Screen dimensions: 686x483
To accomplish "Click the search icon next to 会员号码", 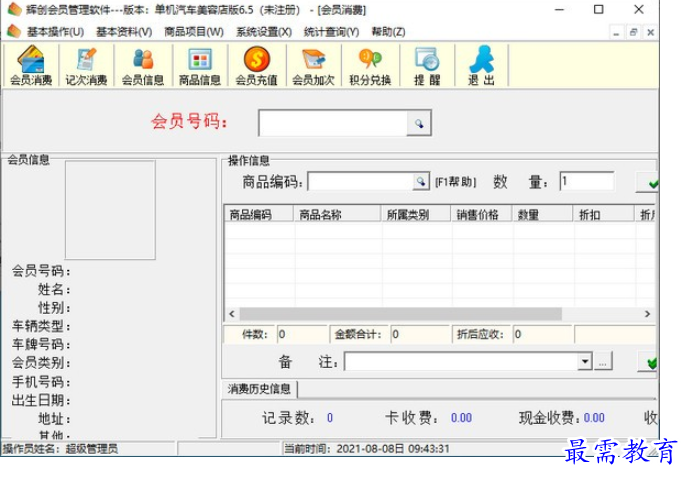I will [x=419, y=124].
